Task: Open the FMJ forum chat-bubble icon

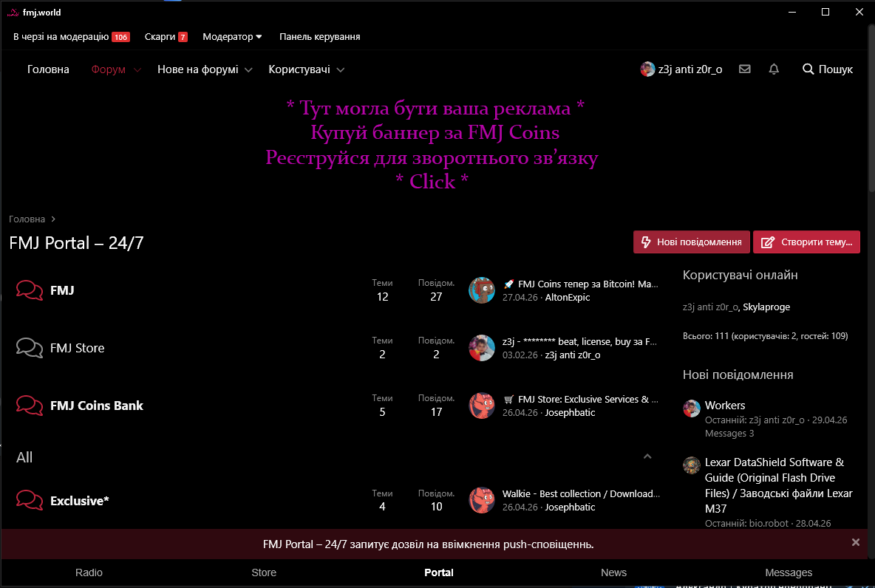Action: pos(30,290)
